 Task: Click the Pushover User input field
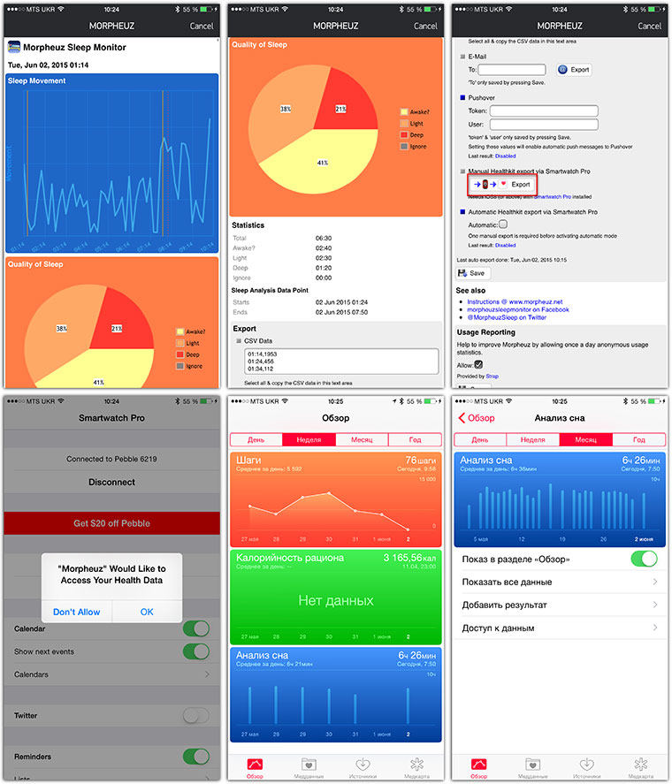[544, 124]
